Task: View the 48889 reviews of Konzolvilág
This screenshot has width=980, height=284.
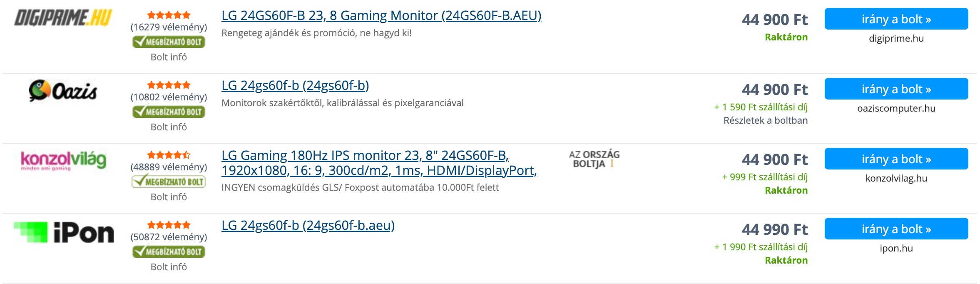Action: point(169,167)
